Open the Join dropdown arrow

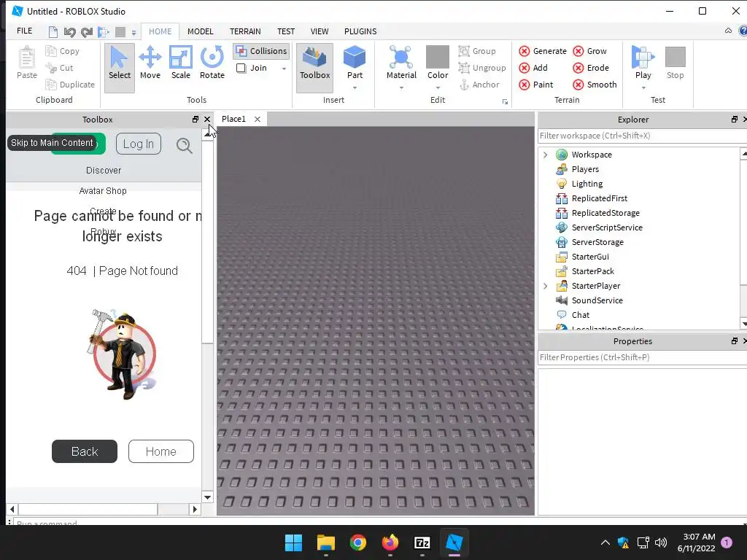[284, 69]
